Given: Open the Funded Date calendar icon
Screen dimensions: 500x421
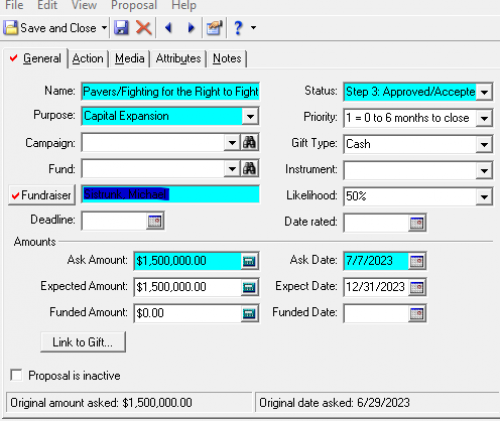Looking at the screenshot, I should click(x=417, y=313).
